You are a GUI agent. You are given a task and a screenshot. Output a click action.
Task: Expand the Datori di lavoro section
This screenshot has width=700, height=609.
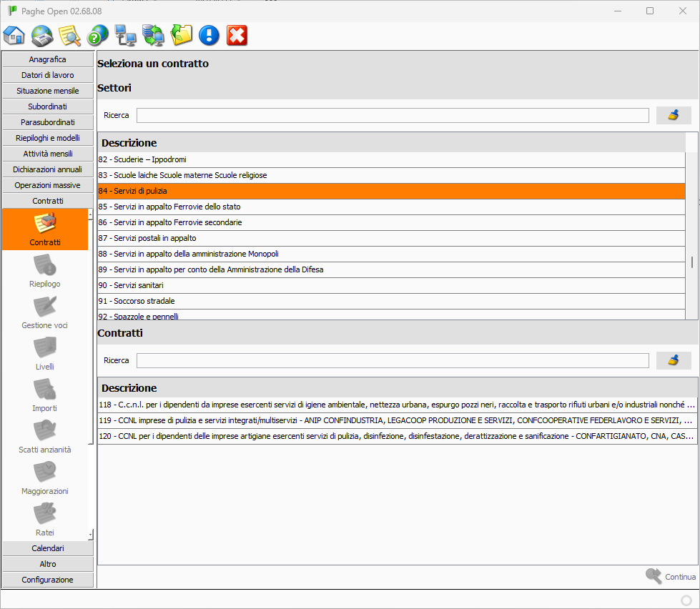click(x=48, y=75)
